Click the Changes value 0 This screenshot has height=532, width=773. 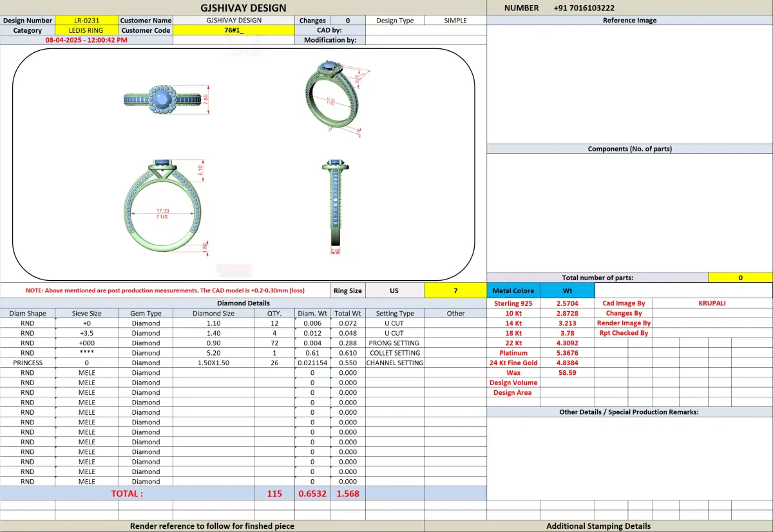pos(348,21)
